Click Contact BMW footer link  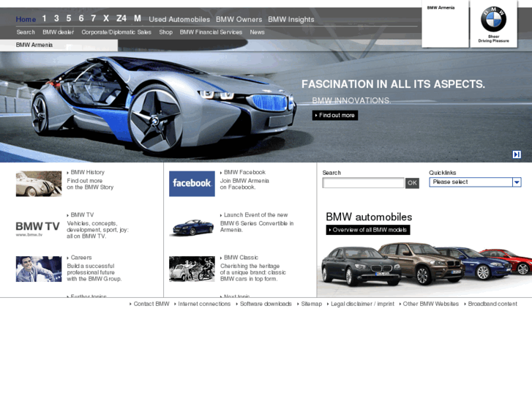click(x=151, y=304)
